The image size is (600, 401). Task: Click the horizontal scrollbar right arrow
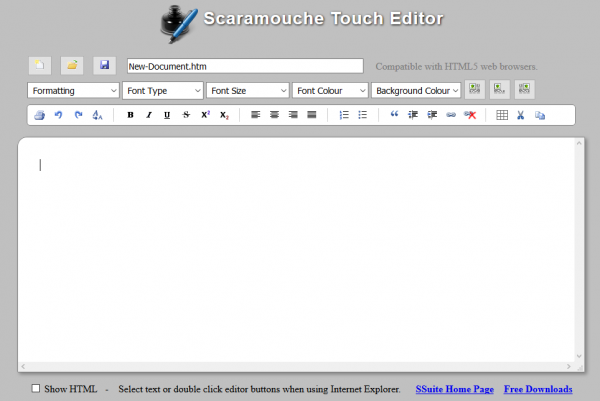(569, 367)
